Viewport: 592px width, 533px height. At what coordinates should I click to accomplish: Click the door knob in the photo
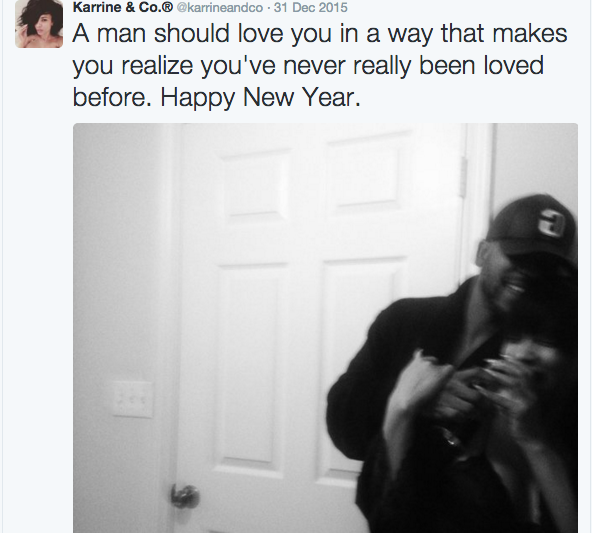[184, 496]
